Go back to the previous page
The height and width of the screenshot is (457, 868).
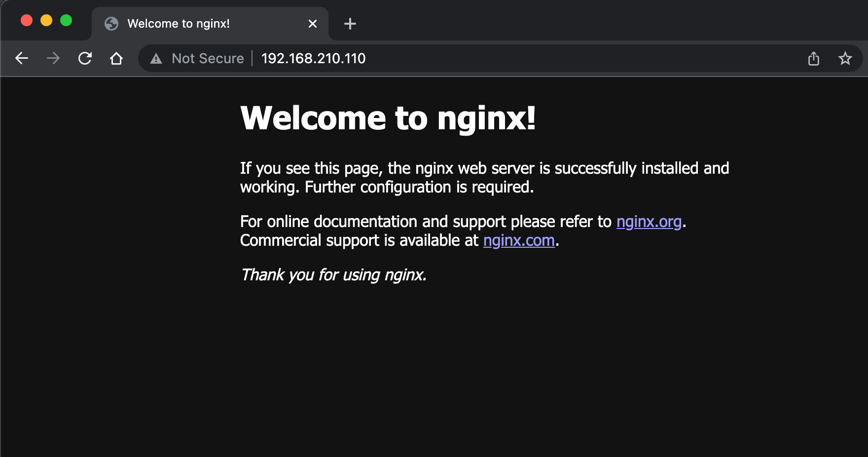22,58
